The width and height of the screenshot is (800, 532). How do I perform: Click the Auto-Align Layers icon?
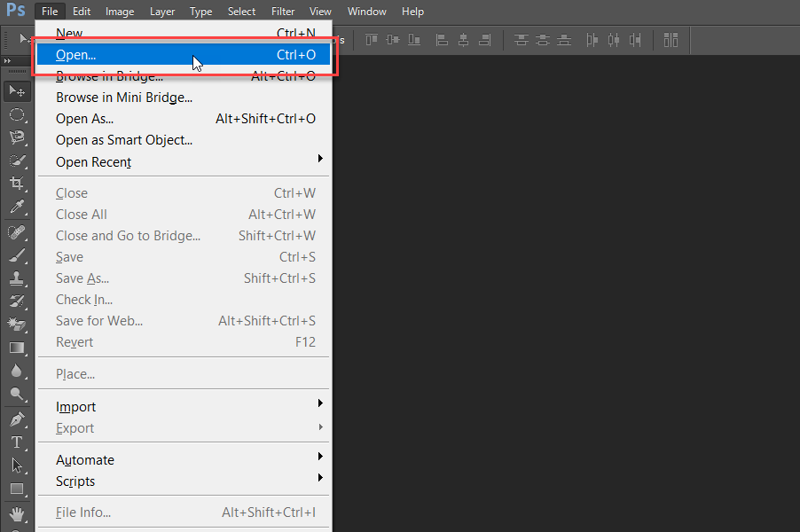point(671,40)
